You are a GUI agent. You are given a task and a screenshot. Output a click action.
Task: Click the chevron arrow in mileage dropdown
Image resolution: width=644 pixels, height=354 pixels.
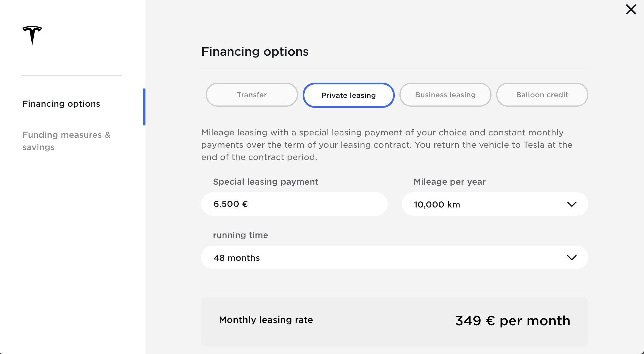point(572,204)
